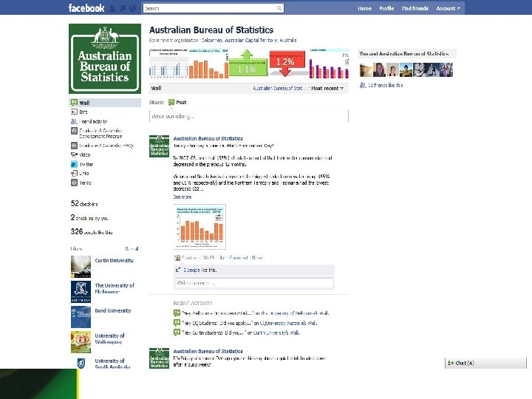Click the Post share option
The width and height of the screenshot is (532, 399).
pos(177,102)
